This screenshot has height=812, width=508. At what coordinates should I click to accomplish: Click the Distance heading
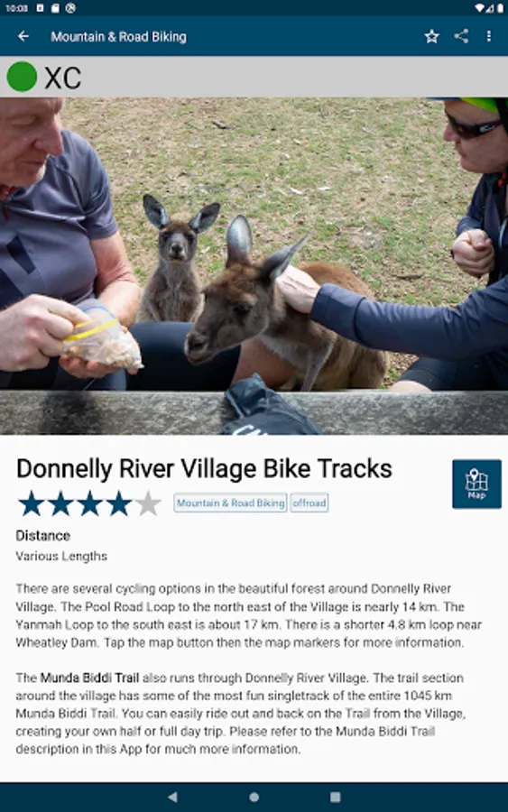point(43,535)
